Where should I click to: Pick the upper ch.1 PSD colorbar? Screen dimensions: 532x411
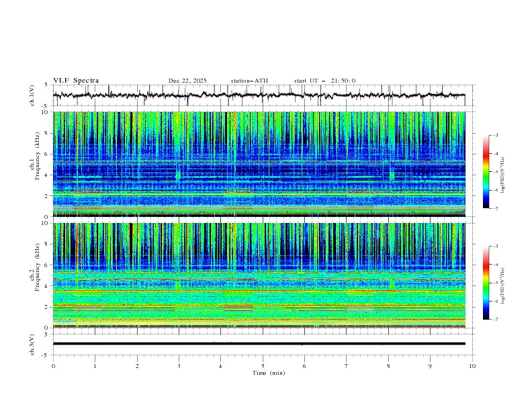[486, 171]
